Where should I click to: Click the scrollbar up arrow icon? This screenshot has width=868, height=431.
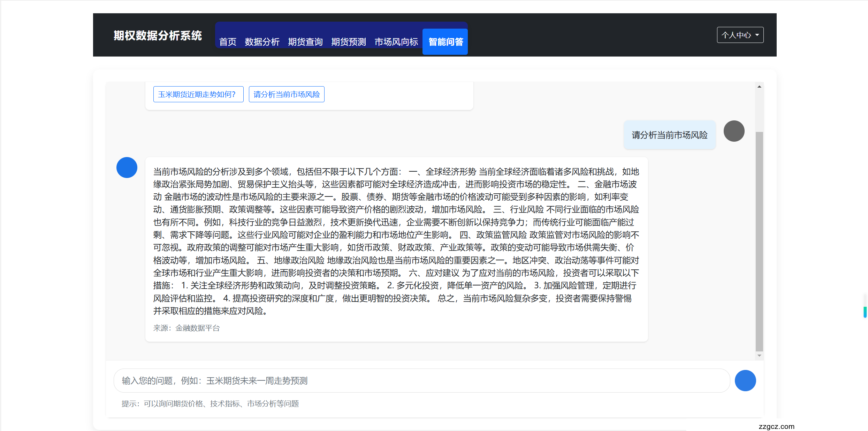[759, 86]
